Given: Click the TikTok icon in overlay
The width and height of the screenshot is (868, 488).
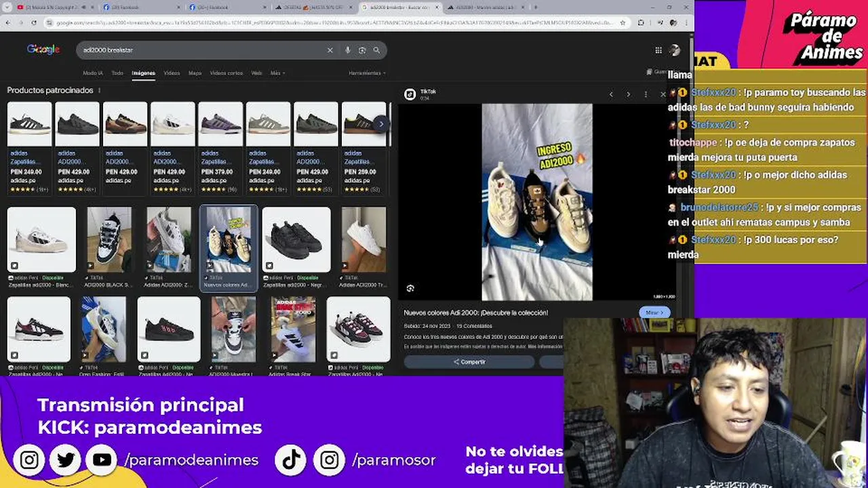Looking at the screenshot, I should tap(292, 460).
